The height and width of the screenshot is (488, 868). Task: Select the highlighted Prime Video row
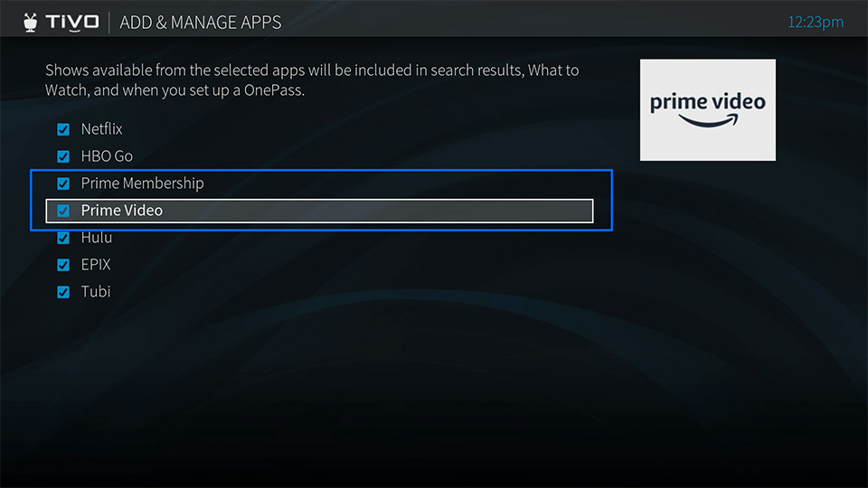(x=319, y=211)
